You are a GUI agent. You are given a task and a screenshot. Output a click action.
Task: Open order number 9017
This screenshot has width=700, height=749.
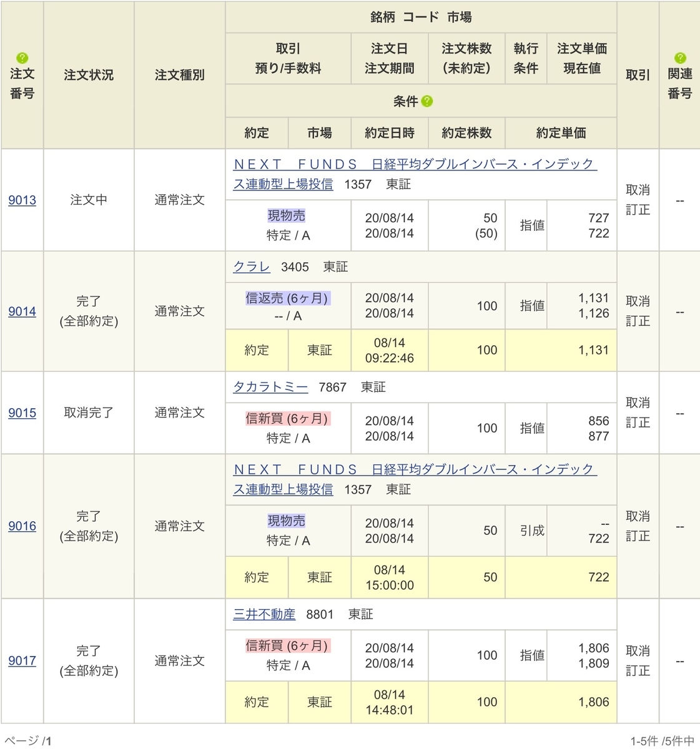(22, 661)
